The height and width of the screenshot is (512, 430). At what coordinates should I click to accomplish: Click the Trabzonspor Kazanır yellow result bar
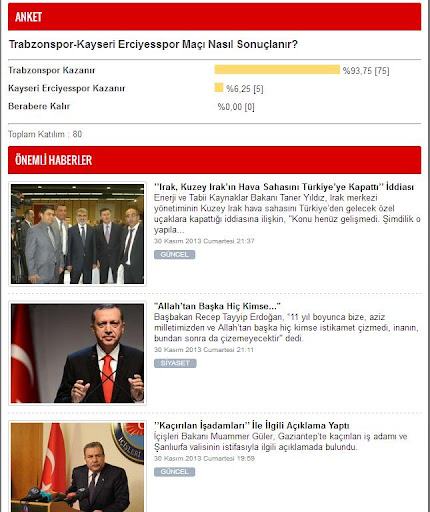click(277, 69)
